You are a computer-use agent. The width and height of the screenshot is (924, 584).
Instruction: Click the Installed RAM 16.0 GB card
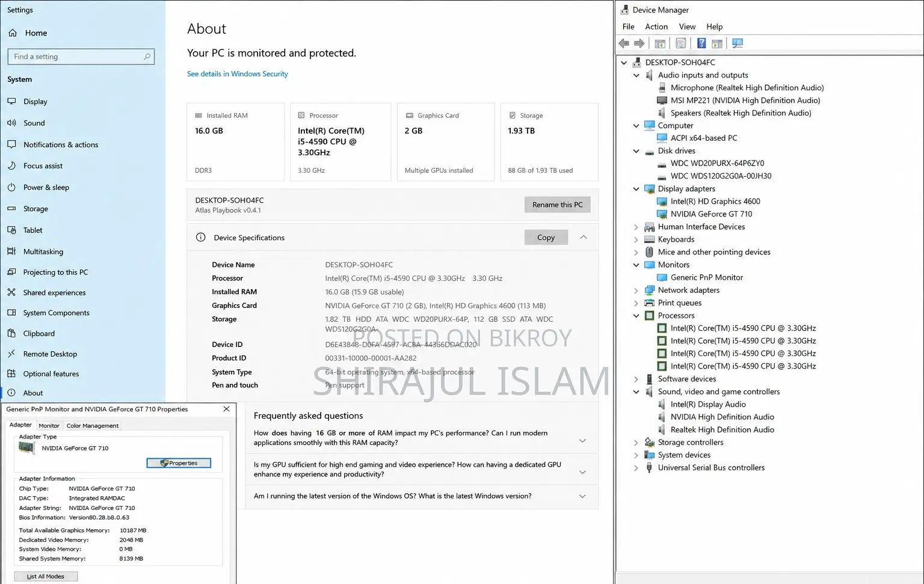pos(236,142)
